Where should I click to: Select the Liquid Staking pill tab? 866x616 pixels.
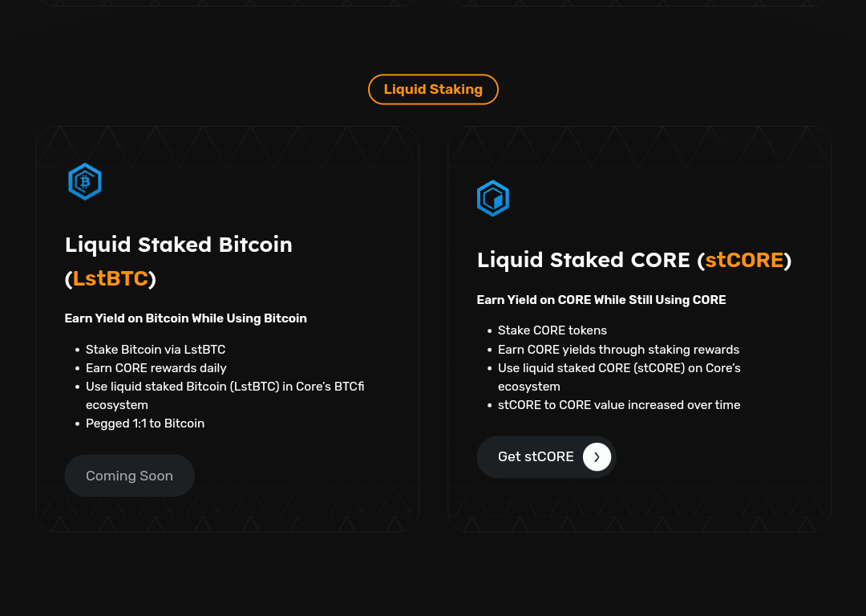(x=433, y=89)
